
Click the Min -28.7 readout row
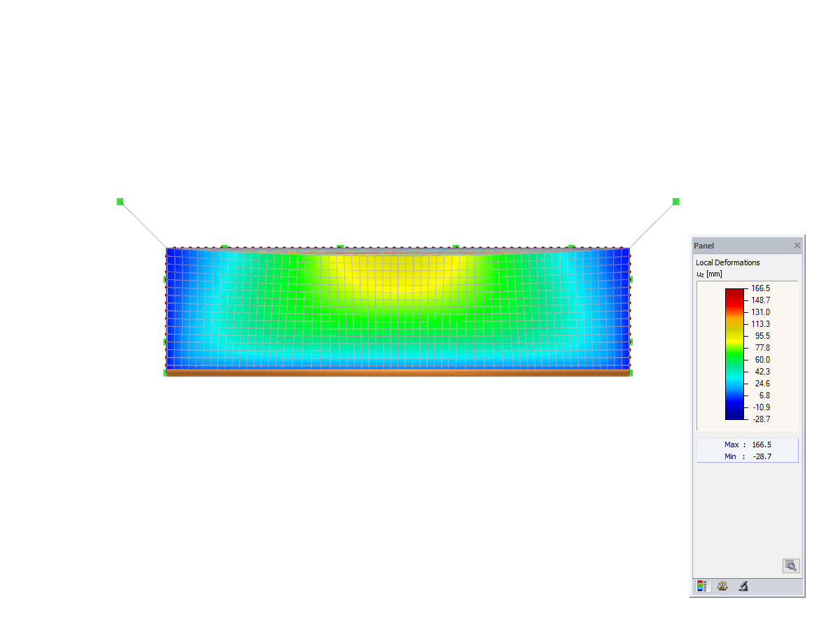pyautogui.click(x=748, y=456)
